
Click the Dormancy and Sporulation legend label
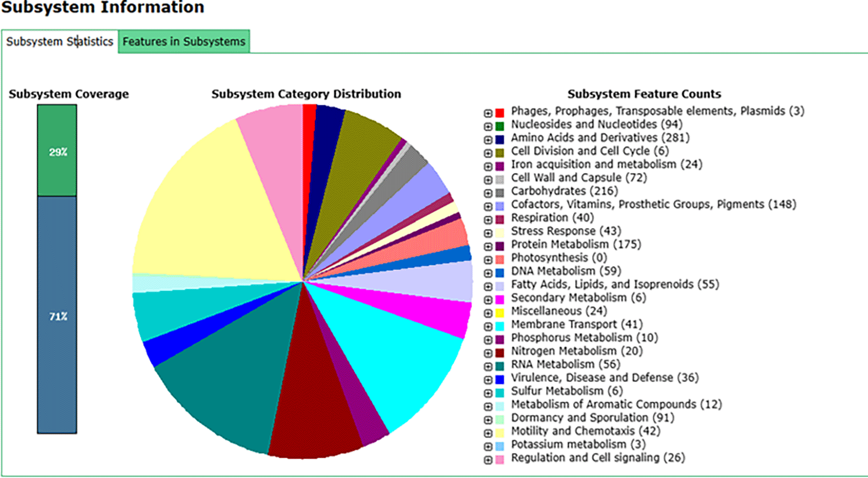click(592, 418)
